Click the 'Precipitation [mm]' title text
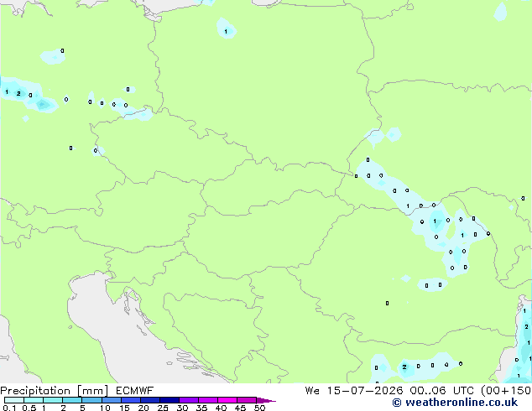Image resolution: width=532 pixels, height=411 pixels. pos(55,391)
